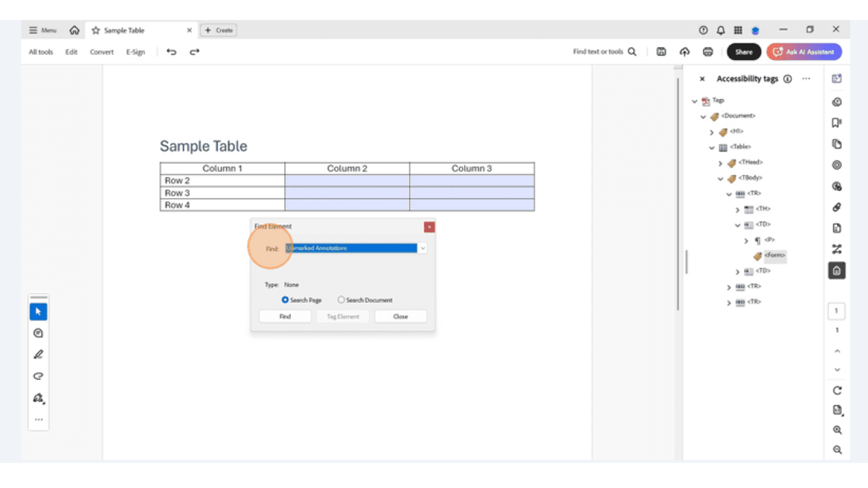This screenshot has height=488, width=868.
Task: Enable the Select arrow tool
Action: 38,311
